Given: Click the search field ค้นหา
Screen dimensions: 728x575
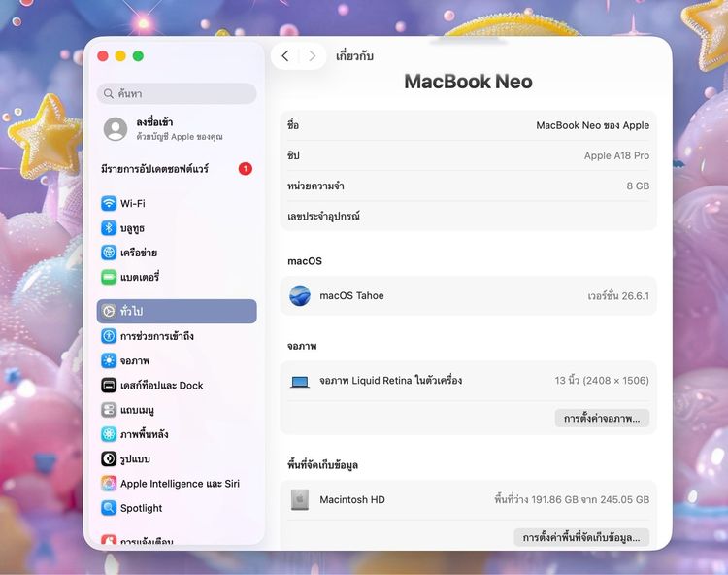Looking at the screenshot, I should click(177, 94).
